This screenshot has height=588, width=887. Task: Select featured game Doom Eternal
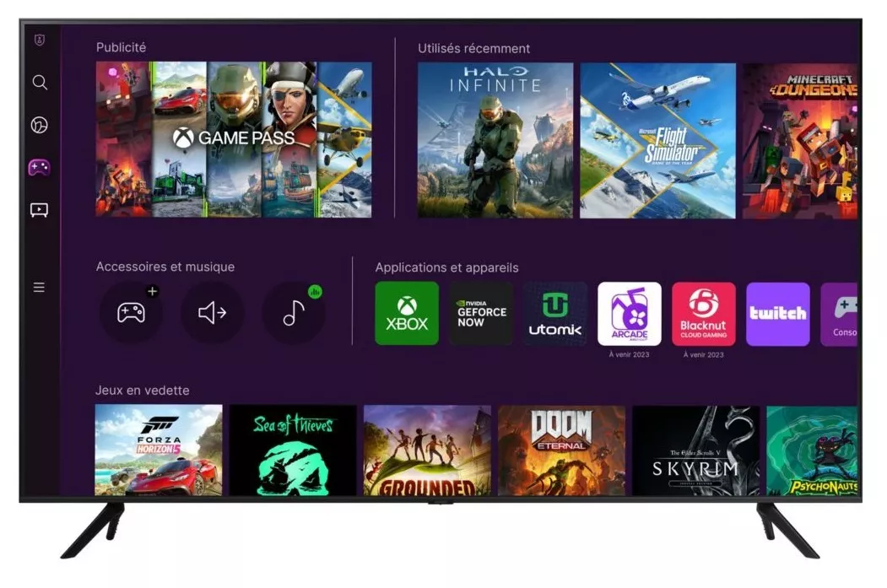point(562,451)
